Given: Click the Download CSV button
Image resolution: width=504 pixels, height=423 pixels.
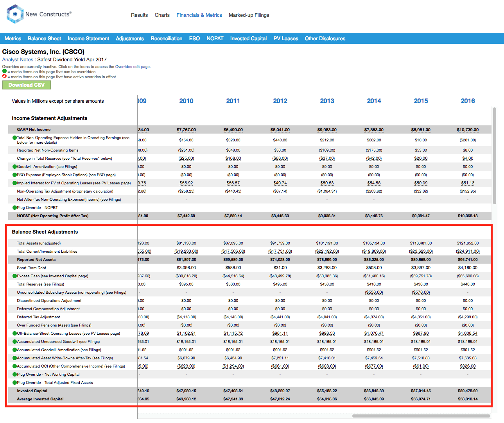Looking at the screenshot, I should [27, 85].
